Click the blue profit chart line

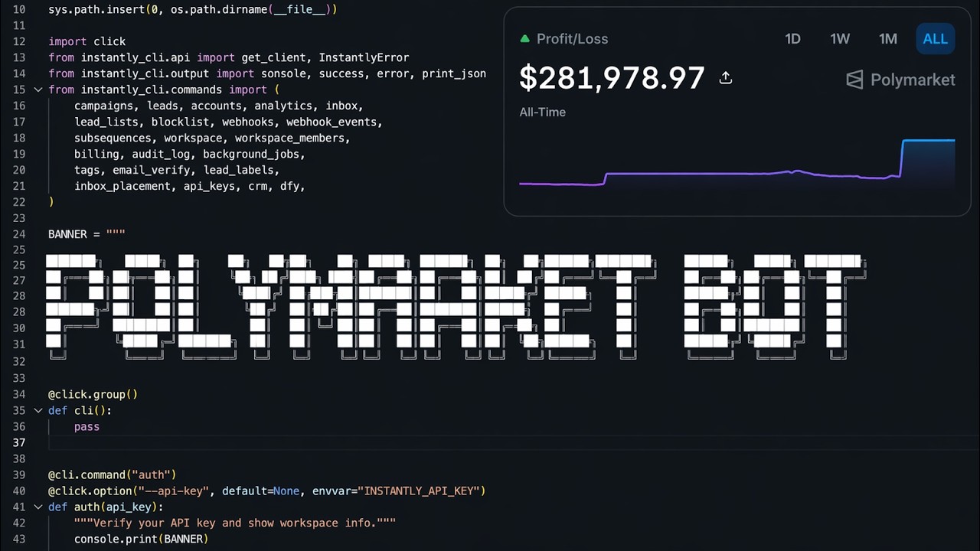tap(928, 141)
